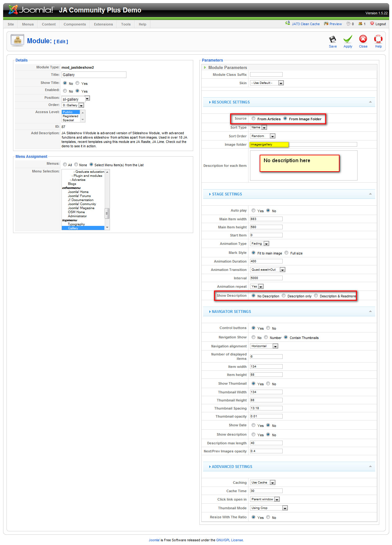This screenshot has height=545, width=392.
Task: Open the GNU/GPL License link
Action: 229,540
